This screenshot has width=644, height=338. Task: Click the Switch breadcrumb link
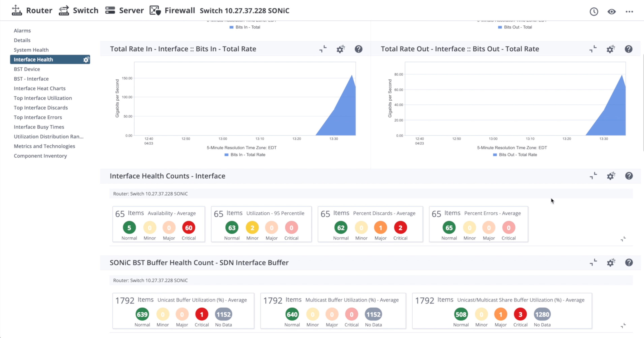pyautogui.click(x=86, y=11)
